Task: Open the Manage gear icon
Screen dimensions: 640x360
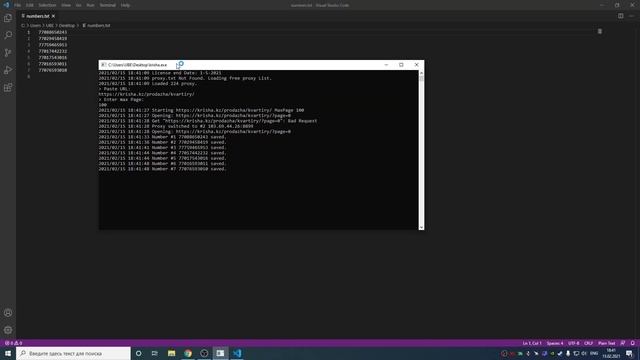Action: pyautogui.click(x=8, y=330)
